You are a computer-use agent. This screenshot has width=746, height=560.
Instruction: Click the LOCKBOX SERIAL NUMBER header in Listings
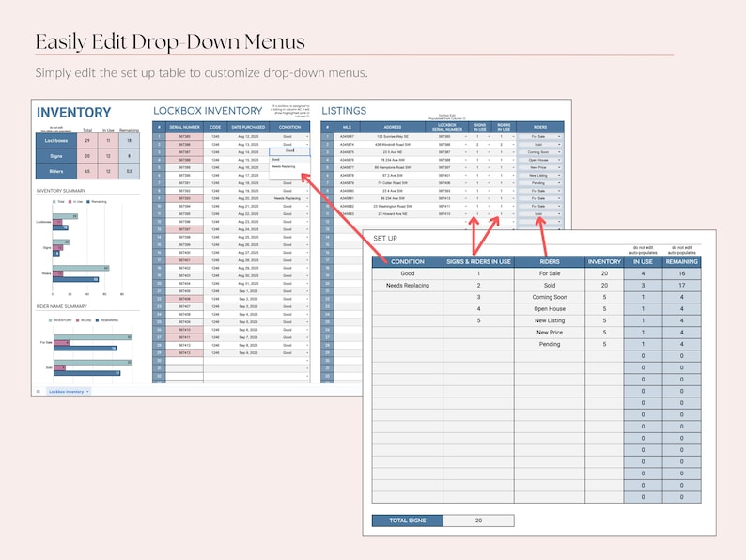coord(446,127)
